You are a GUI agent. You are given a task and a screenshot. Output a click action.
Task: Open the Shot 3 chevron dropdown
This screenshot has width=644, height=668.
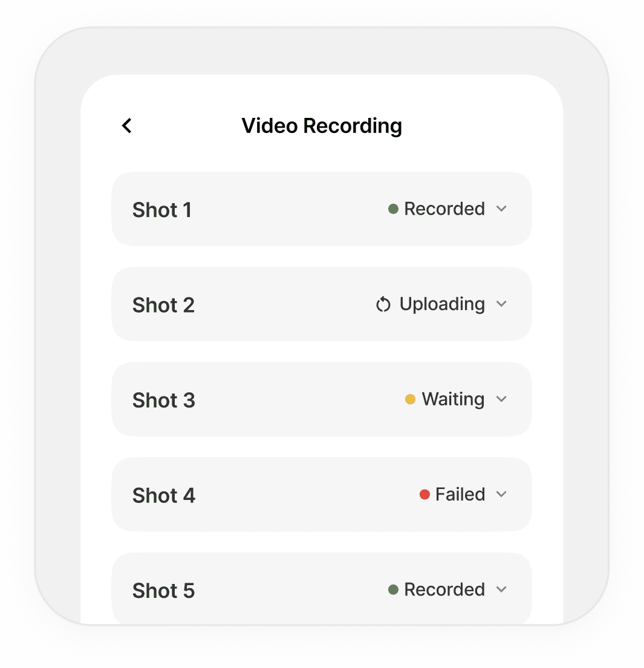pyautogui.click(x=501, y=400)
